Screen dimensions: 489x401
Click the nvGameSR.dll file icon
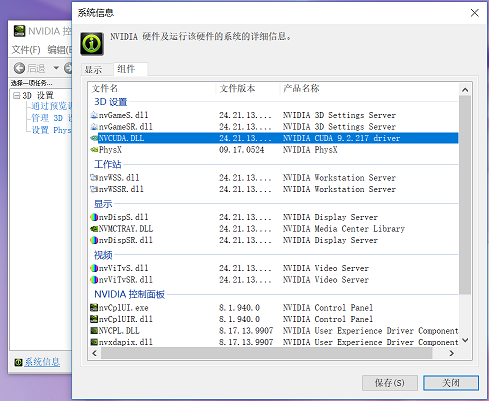click(x=94, y=127)
